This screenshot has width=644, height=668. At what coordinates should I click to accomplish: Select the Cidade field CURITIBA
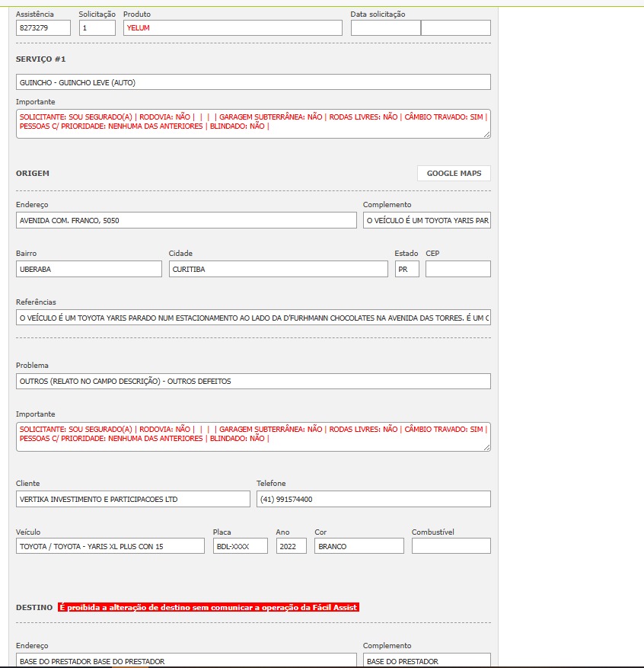pyautogui.click(x=279, y=269)
